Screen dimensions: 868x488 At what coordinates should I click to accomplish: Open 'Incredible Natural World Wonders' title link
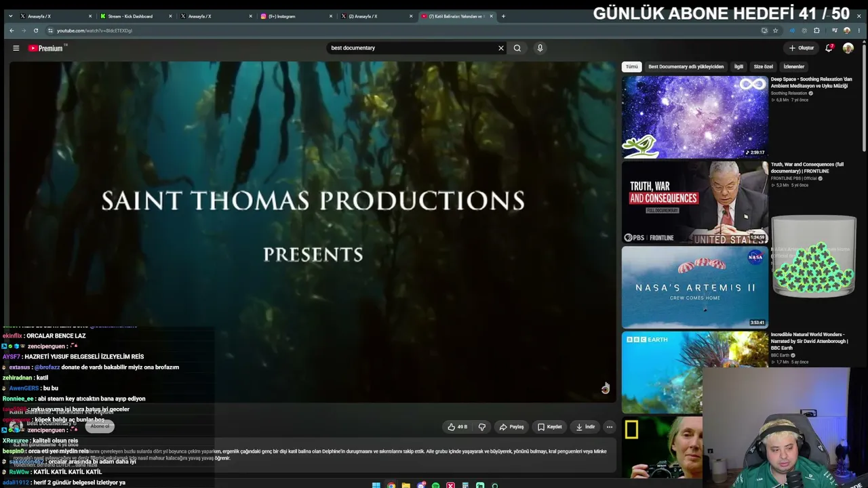tap(810, 341)
